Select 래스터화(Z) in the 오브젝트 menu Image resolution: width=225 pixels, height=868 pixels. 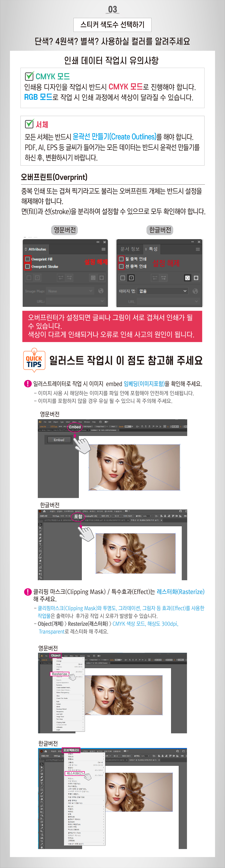point(74,773)
